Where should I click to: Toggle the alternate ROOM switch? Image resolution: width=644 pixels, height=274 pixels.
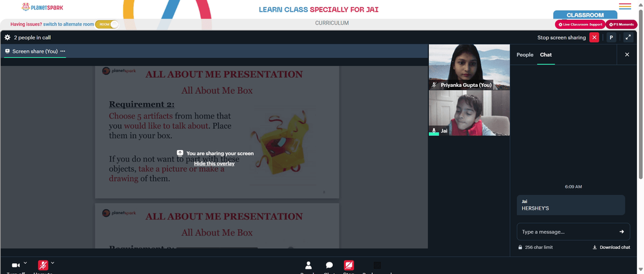(107, 24)
